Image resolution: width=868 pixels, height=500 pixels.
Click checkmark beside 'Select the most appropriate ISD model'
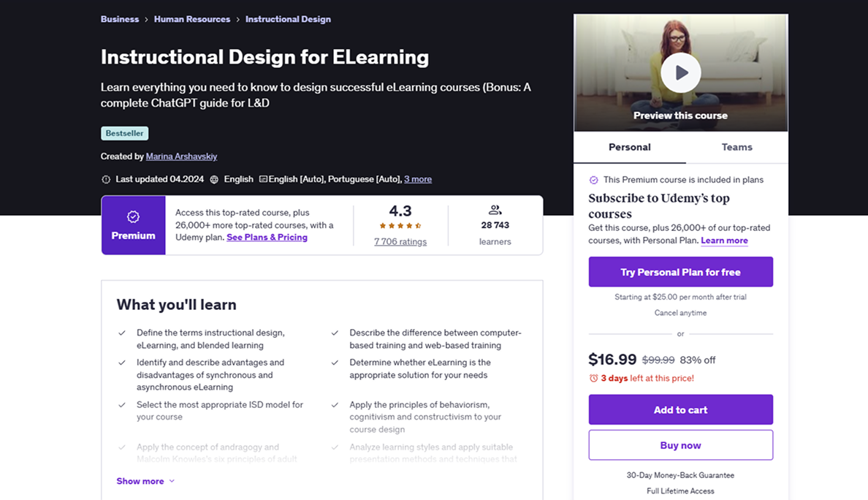[122, 405]
